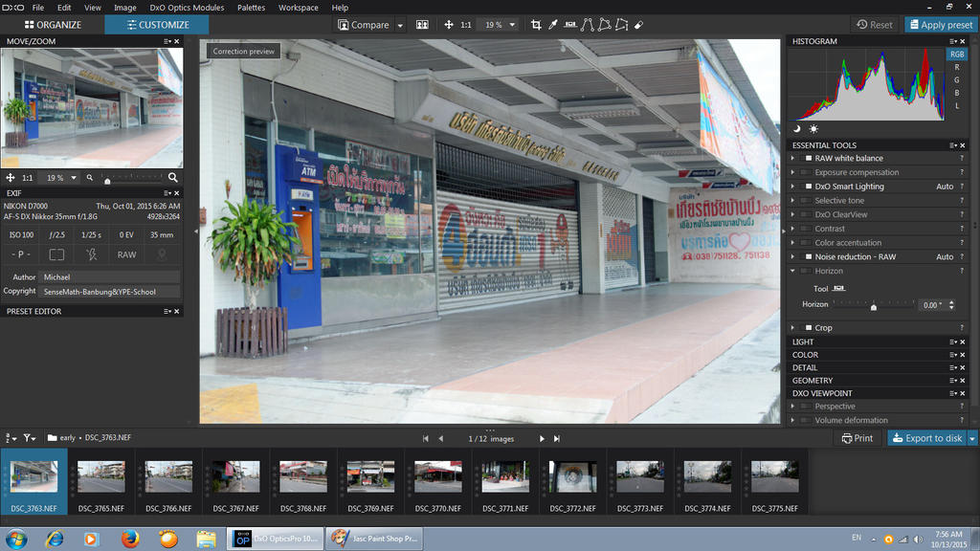Switch to the ORGANIZE tab
Viewport: 980px width, 551px height.
click(52, 25)
